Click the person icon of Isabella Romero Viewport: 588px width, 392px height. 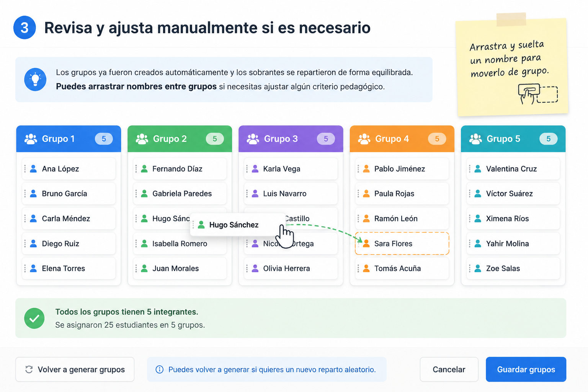click(144, 243)
